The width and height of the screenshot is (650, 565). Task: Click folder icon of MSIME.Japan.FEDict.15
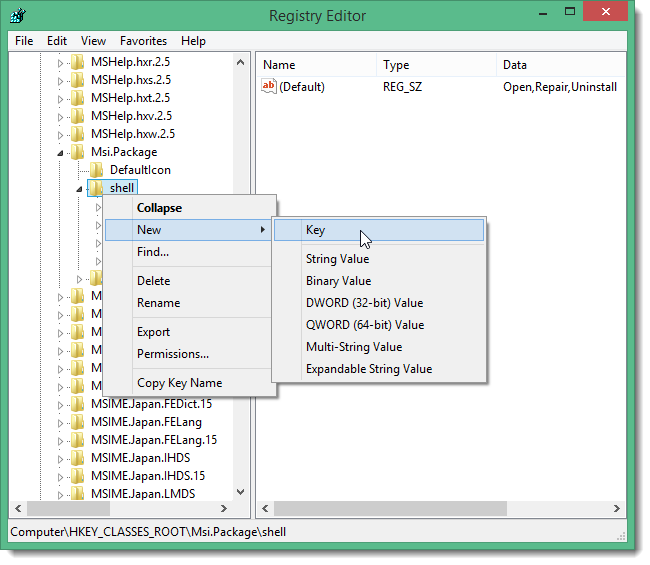coord(77,404)
